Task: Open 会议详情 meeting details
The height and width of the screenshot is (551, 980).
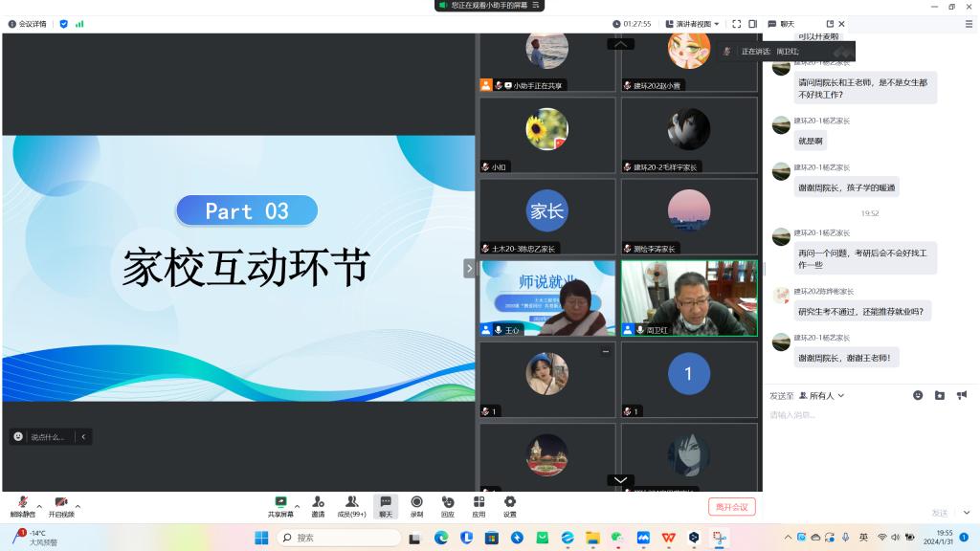Action: (x=27, y=24)
